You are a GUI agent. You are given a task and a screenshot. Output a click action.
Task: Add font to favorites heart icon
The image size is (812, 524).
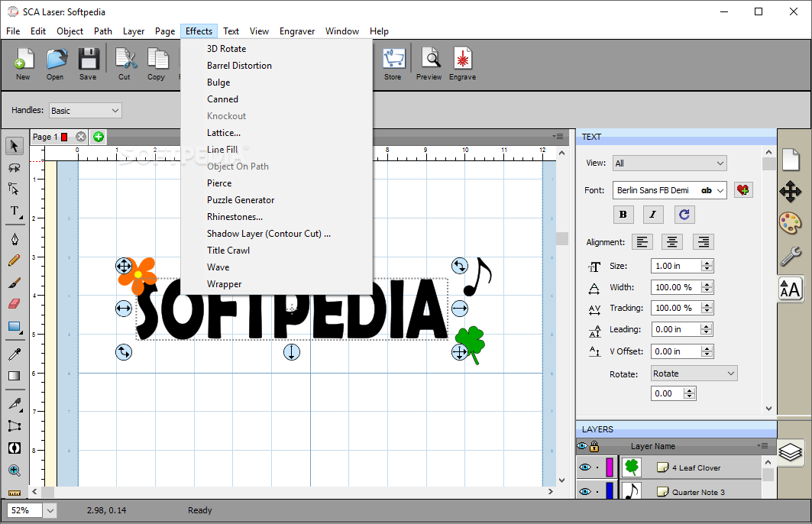[x=743, y=190]
